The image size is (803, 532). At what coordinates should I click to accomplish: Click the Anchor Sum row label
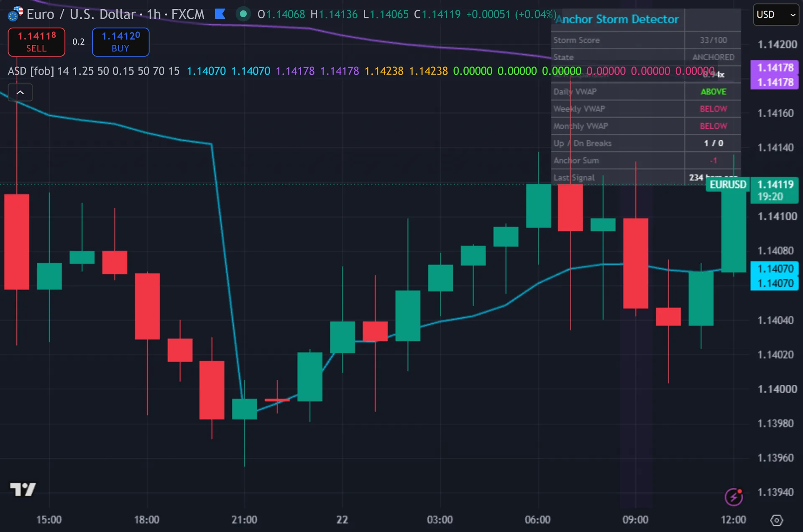(x=576, y=160)
